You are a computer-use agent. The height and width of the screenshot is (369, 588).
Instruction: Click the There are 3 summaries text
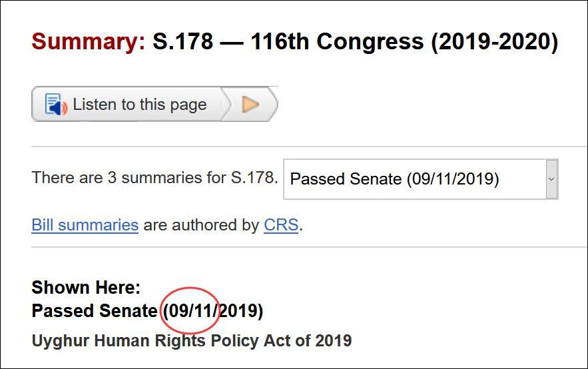(154, 179)
